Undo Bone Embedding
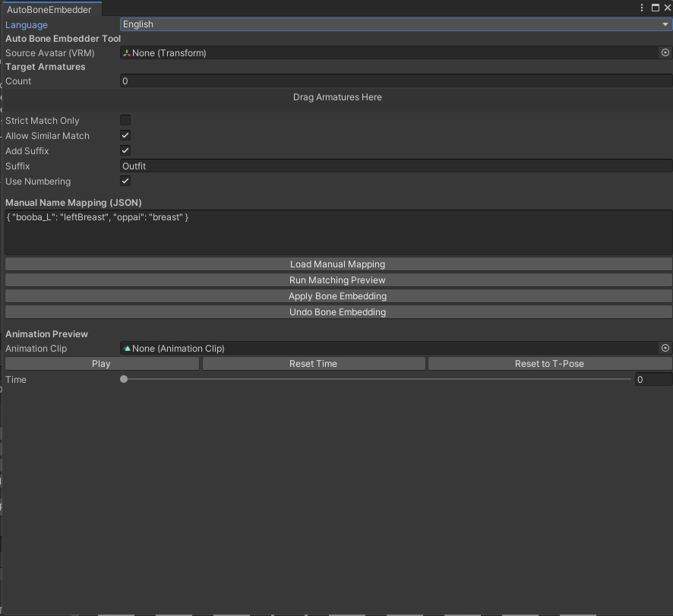This screenshot has height=616, width=673. coord(337,311)
